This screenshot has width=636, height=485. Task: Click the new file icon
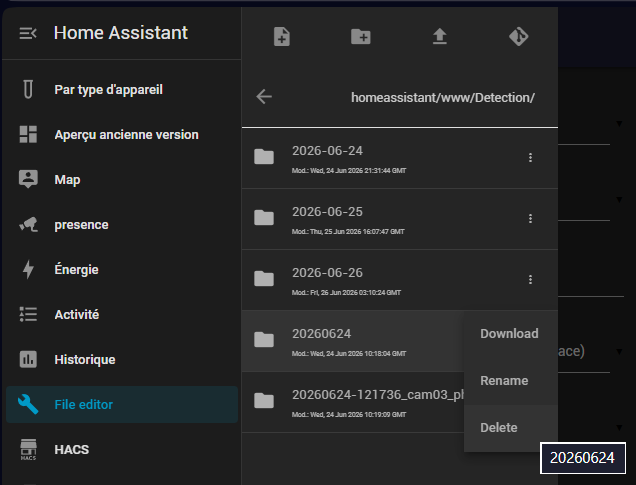(x=282, y=36)
